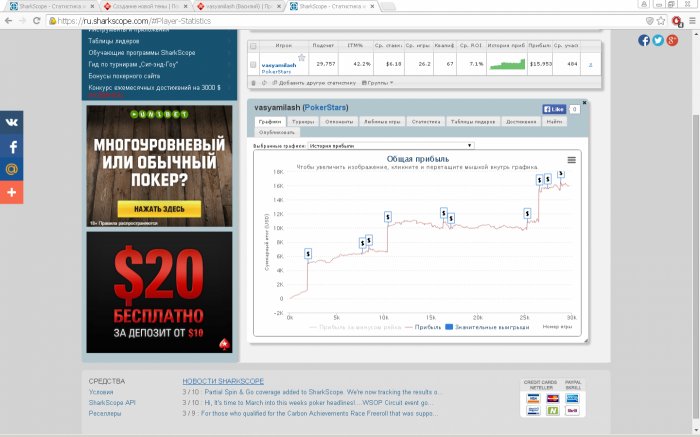
Task: Open 'НОВОСТИ SHARKSCOPE' footer link
Action: (223, 381)
